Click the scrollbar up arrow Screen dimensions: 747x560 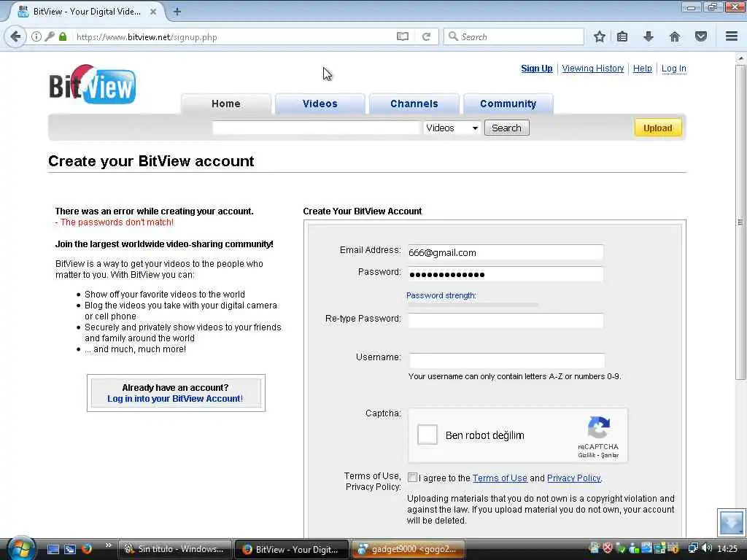click(740, 58)
